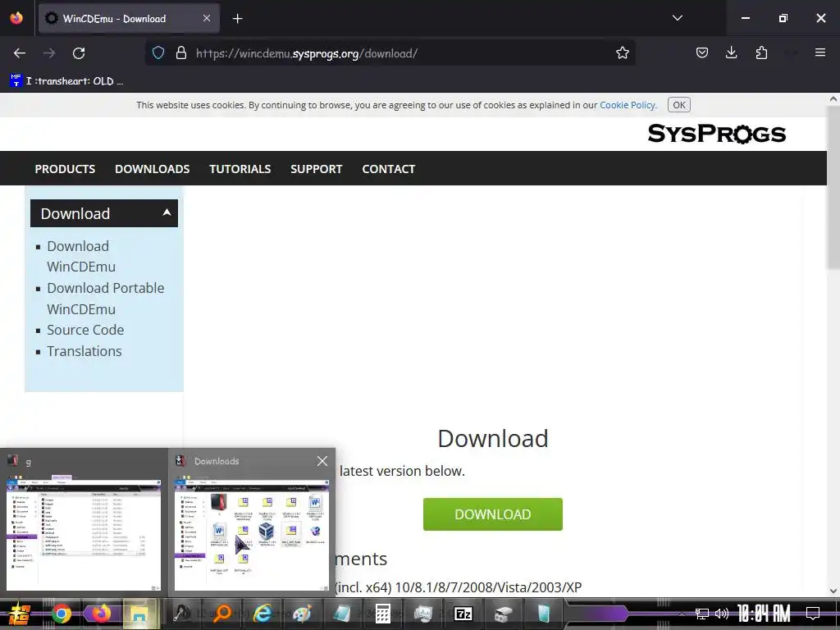Open the extensions puzzle icon
Image resolution: width=840 pixels, height=630 pixels.
pyautogui.click(x=761, y=53)
